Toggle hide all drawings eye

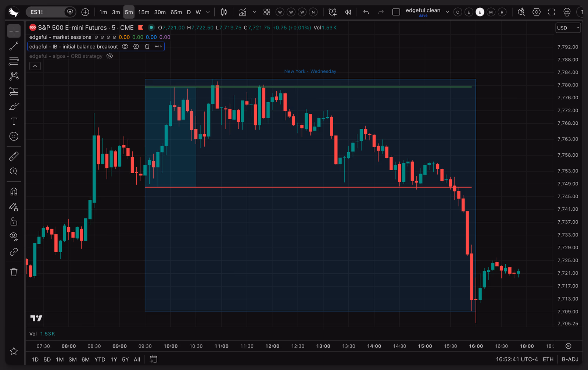click(x=14, y=237)
